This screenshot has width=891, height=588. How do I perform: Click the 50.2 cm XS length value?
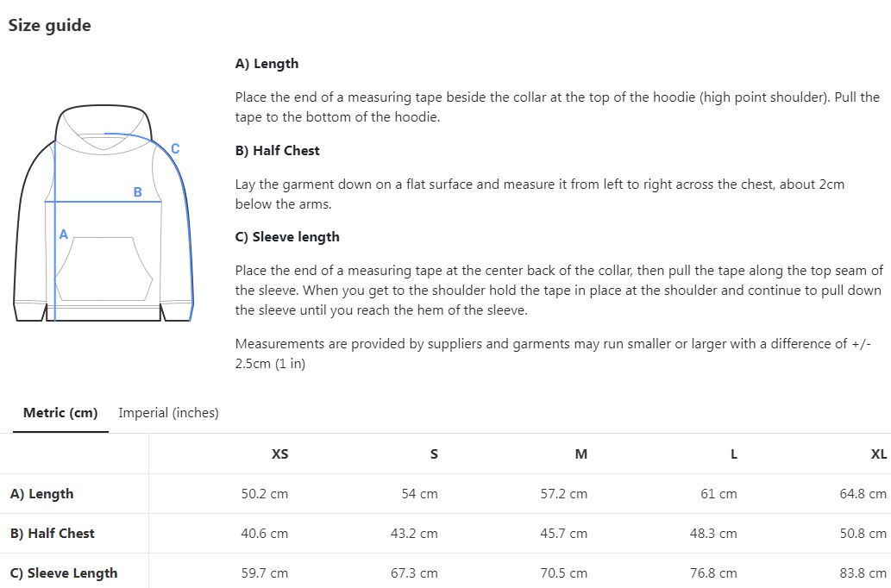[x=264, y=494]
